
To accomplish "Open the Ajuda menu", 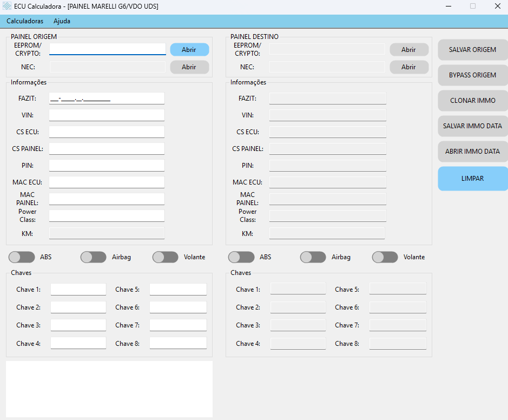I will 62,21.
